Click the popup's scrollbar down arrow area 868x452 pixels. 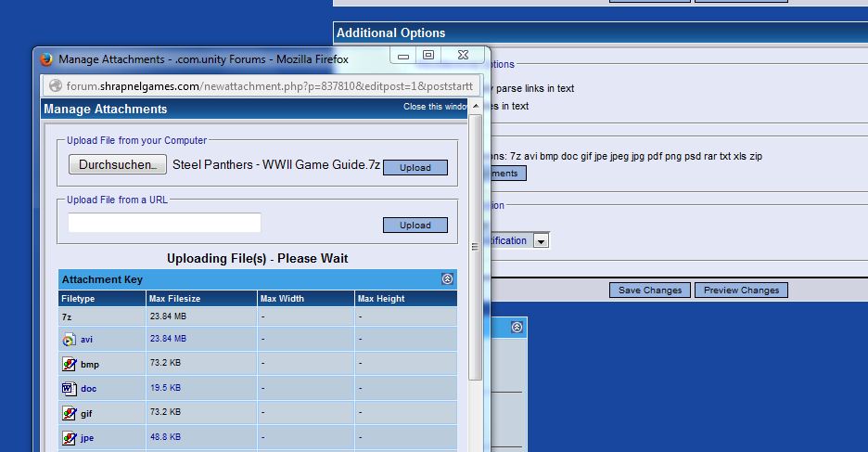pyautogui.click(x=475, y=446)
